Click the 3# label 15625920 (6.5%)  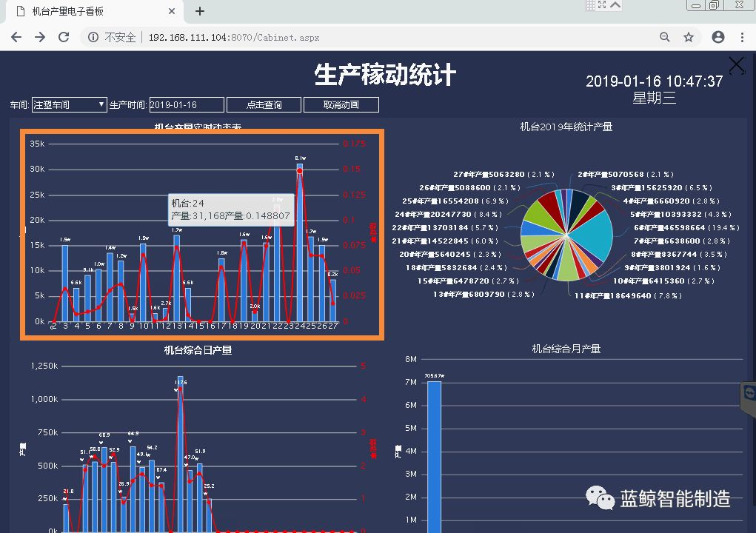[661, 187]
